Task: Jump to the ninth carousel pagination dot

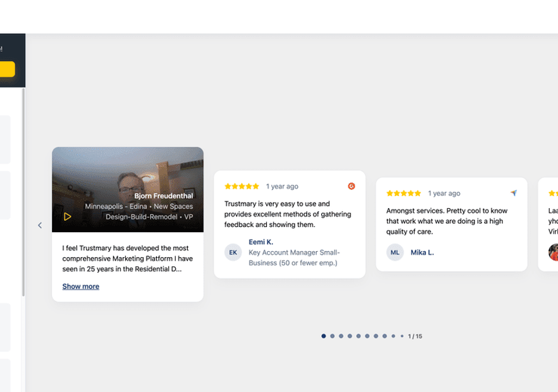Action: (393, 335)
